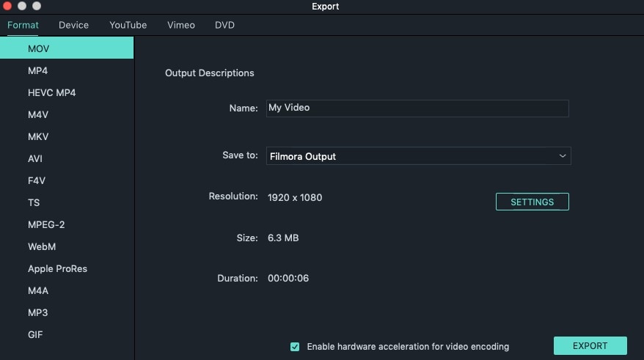Select MP4 output format
This screenshot has width=644, height=360.
click(x=38, y=71)
